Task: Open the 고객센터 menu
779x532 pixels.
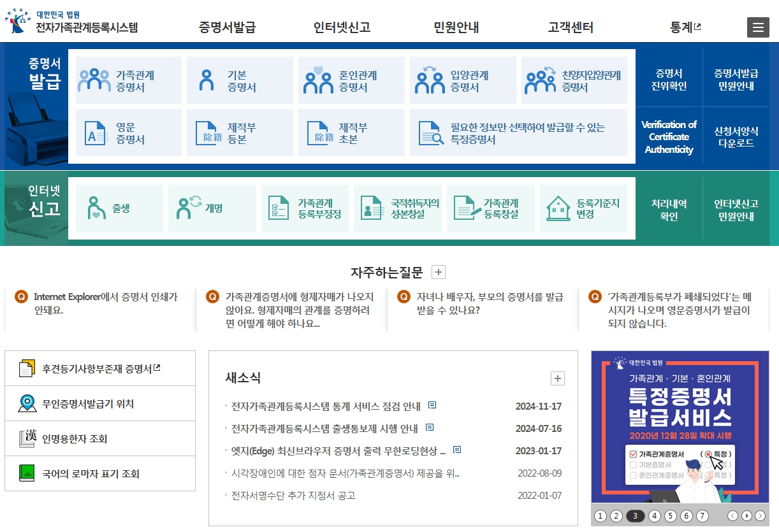Action: coord(572,26)
